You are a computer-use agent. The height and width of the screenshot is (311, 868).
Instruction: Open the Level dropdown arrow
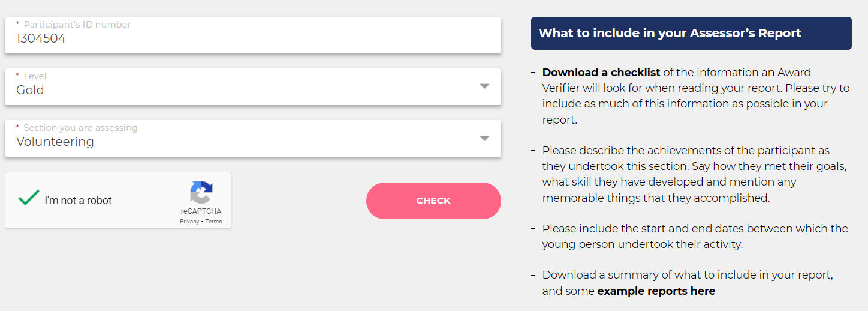pos(485,86)
